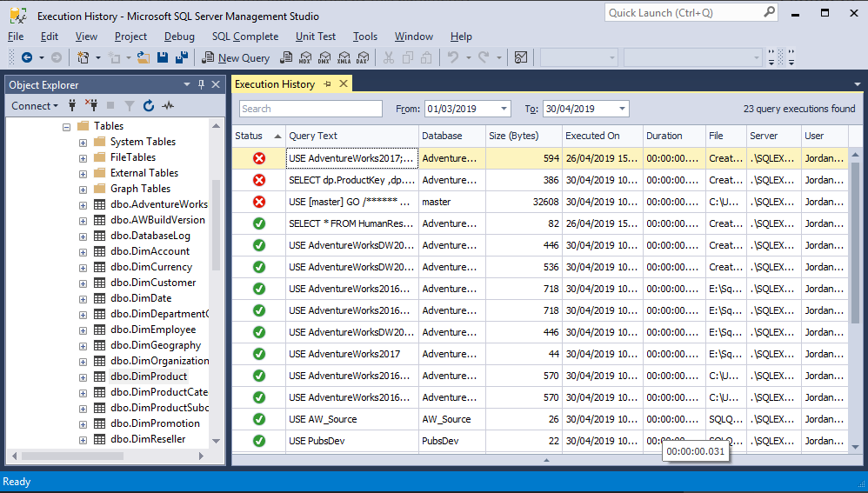Click the DAX query icon
Screen dimensions: 868x493
[363, 57]
